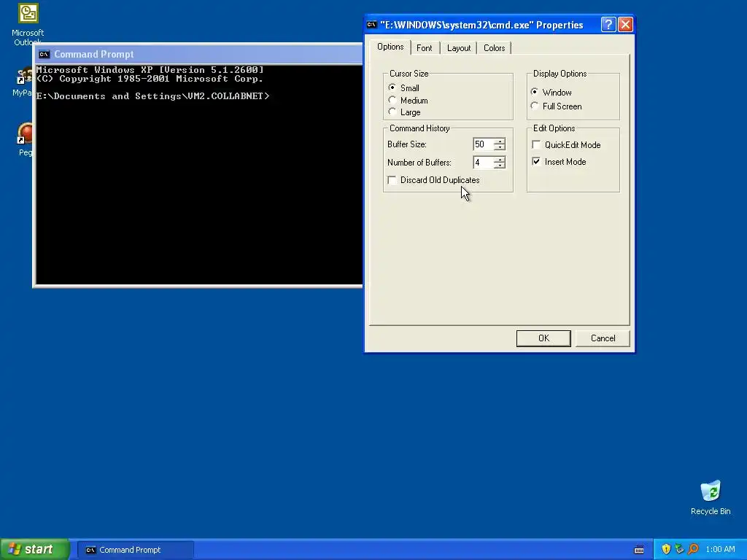Select Small cursor size radio button

point(392,87)
